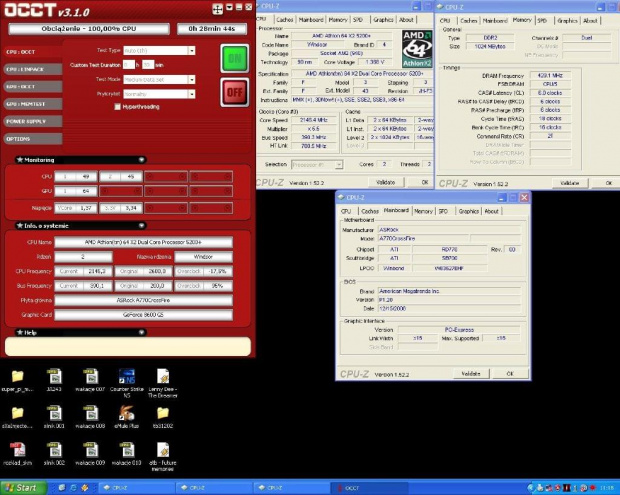Click the AMD Athlon 64 X2 logo in CPU-Z
The image size is (620, 495).
[x=417, y=49]
